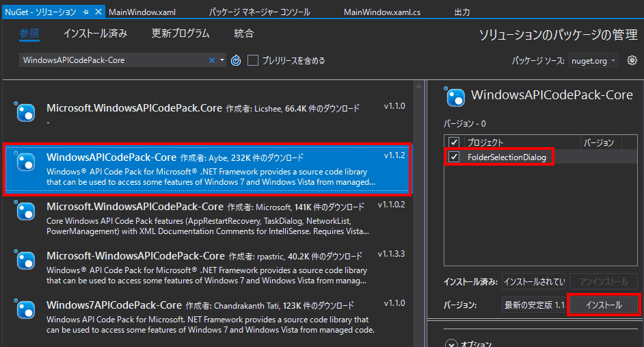Select Windows7APICodePack-Core package by Chandrakanth Tati
The width and height of the screenshot is (644, 347).
click(206, 318)
